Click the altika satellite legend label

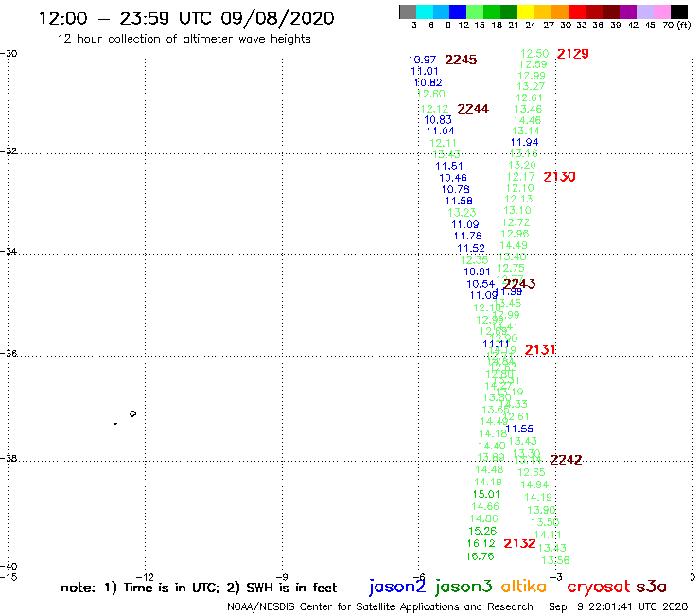(524, 587)
